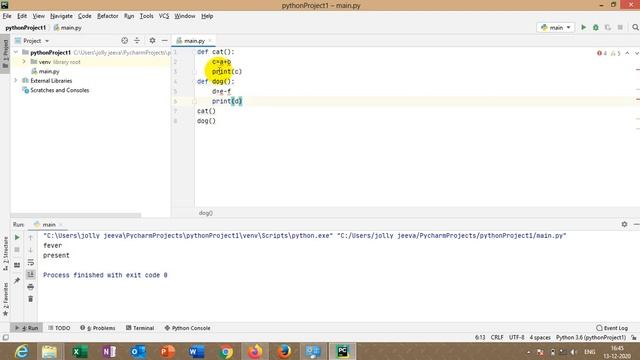
Task: Open Search Everywhere magnifier icon
Action: click(635, 27)
